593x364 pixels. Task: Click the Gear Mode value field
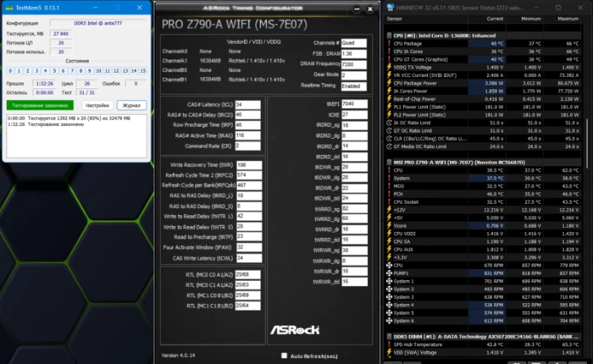pos(353,75)
